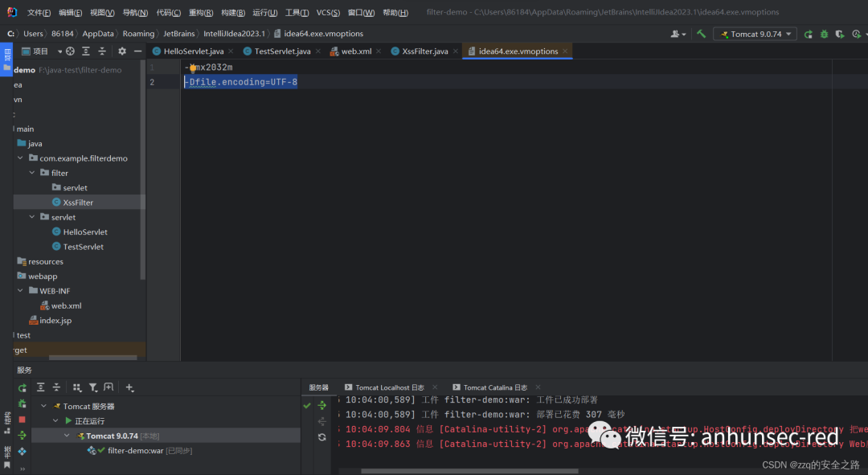The height and width of the screenshot is (475, 868).
Task: Click the locate opened file crosshair icon
Action: (70, 51)
